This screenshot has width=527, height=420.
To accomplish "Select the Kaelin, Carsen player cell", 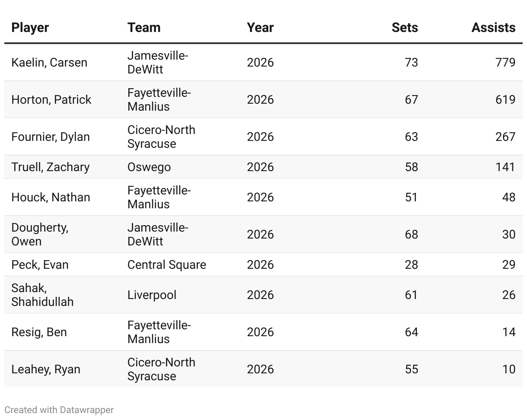I will [x=49, y=62].
